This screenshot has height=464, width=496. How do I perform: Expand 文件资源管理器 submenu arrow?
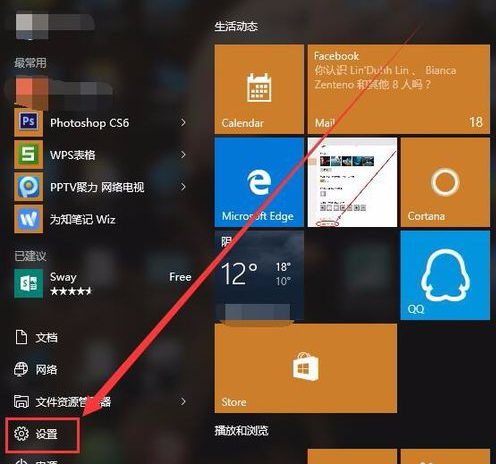tap(183, 401)
